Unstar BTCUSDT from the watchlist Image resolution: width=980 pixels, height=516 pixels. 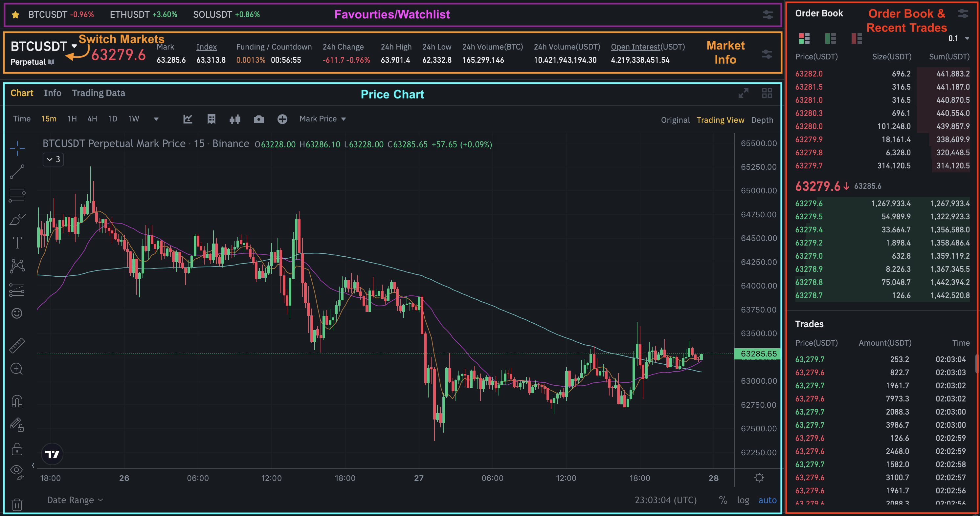[x=15, y=14]
